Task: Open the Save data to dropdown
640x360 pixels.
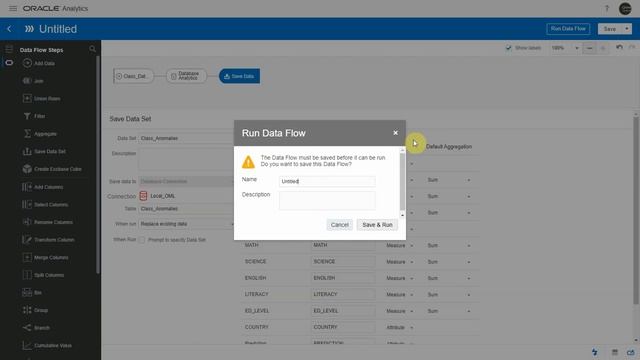Action: [186, 181]
